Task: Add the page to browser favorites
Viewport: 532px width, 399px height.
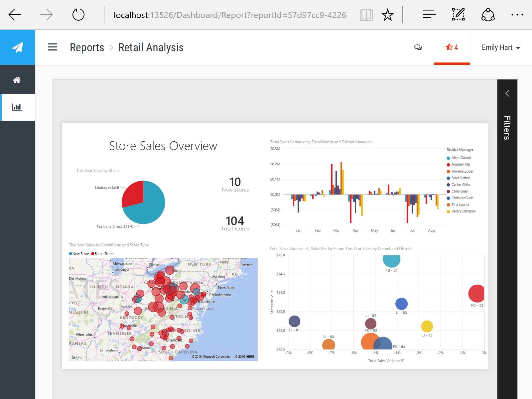Action: [x=388, y=14]
